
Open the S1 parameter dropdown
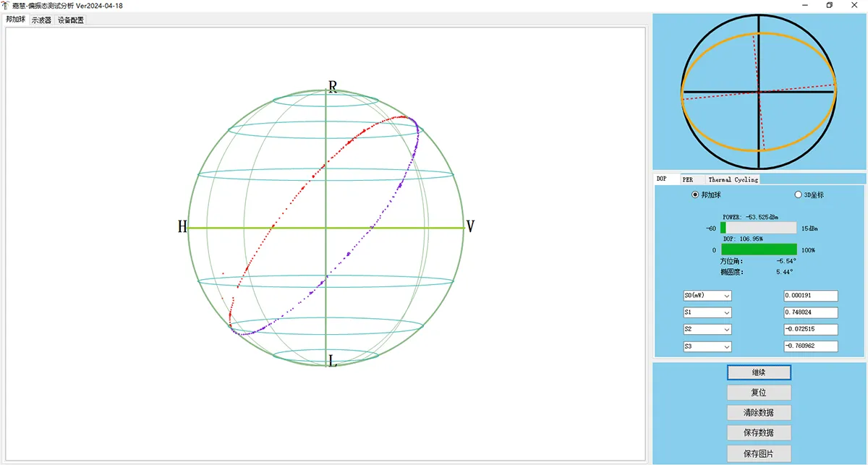coord(707,313)
